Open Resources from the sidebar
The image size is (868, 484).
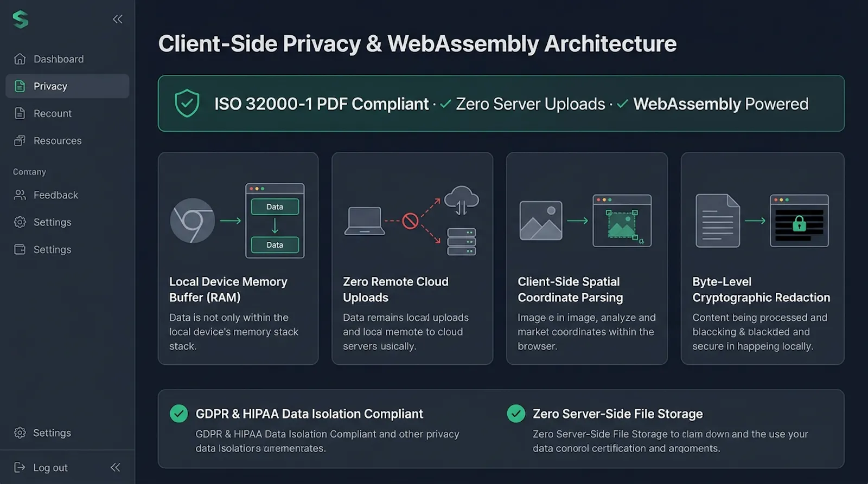(67, 140)
